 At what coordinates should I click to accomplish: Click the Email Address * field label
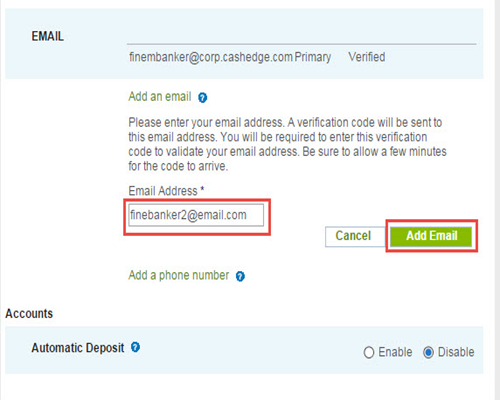coord(166,191)
